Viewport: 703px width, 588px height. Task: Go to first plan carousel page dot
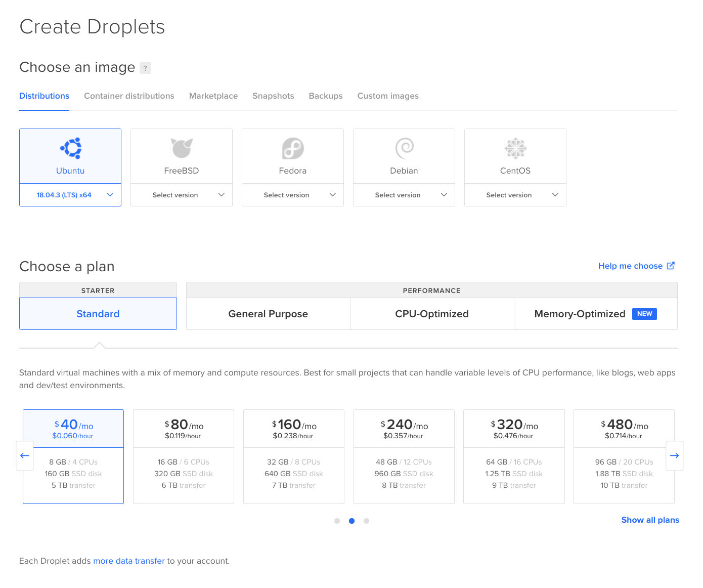click(x=337, y=521)
